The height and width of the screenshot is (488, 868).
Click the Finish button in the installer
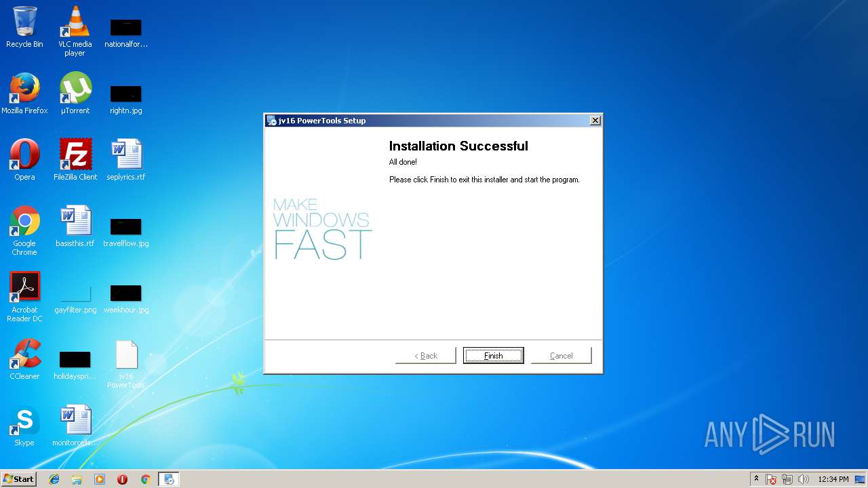coord(493,355)
